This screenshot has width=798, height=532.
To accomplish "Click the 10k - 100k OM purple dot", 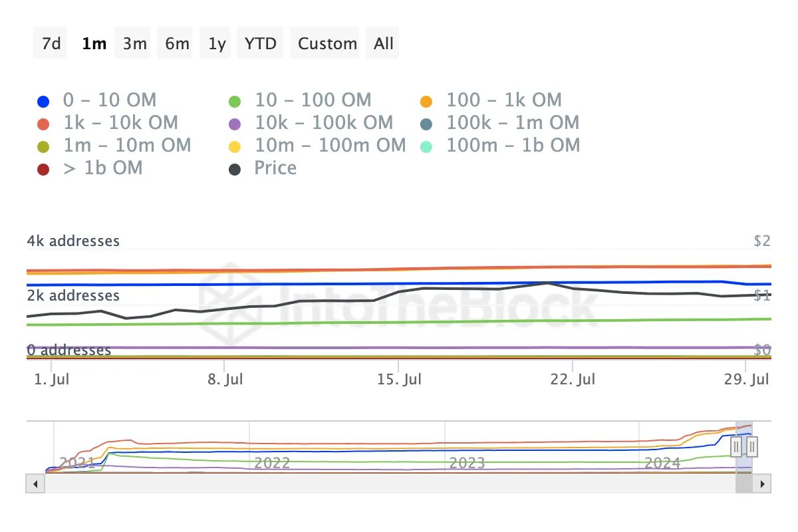I will coord(234,124).
